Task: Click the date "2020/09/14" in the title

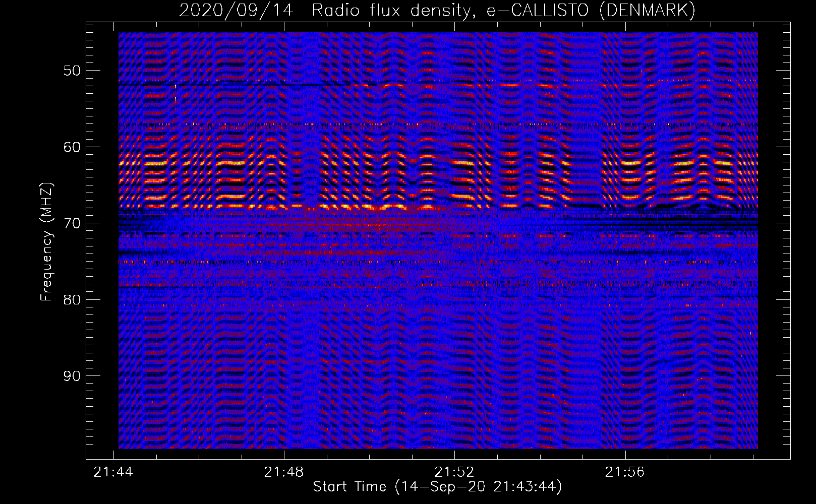Action: click(236, 10)
